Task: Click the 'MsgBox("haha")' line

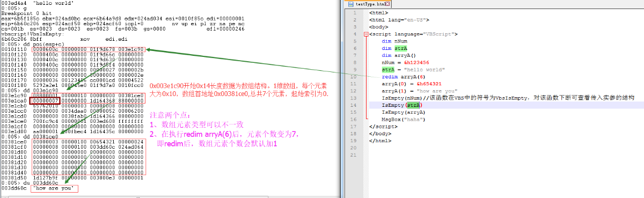Action: (x=404, y=120)
